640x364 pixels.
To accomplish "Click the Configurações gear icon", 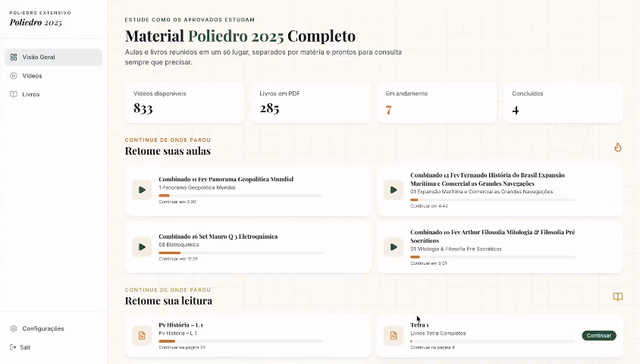I will (13, 328).
